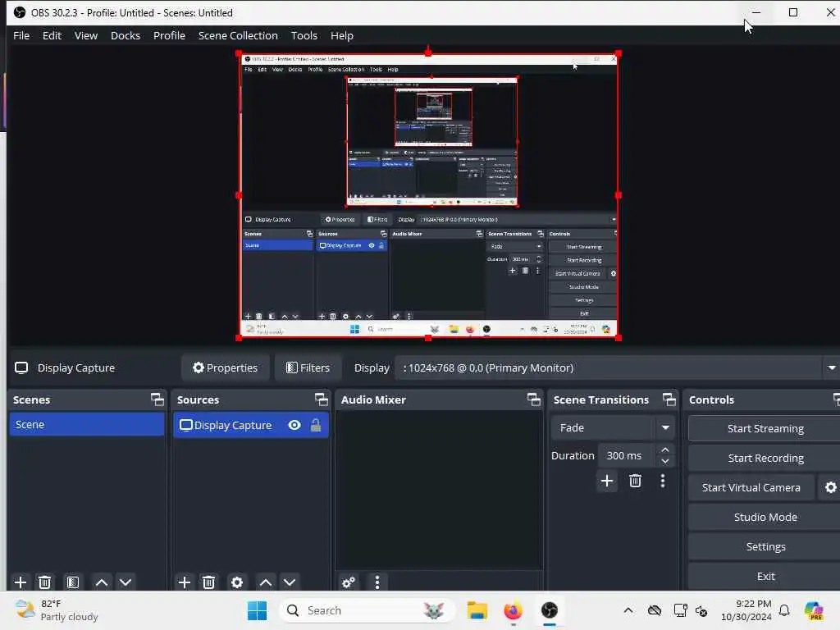Select Display Capture in Sources list
840x630 pixels.
coord(251,425)
